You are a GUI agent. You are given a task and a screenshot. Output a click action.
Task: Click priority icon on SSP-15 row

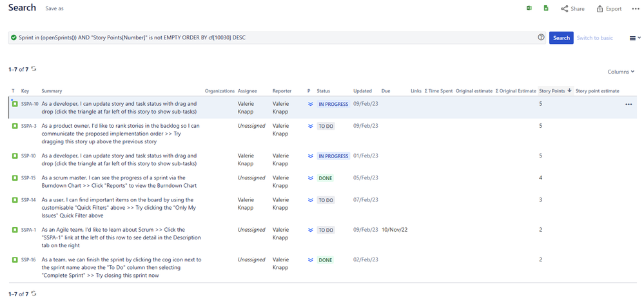point(310,178)
